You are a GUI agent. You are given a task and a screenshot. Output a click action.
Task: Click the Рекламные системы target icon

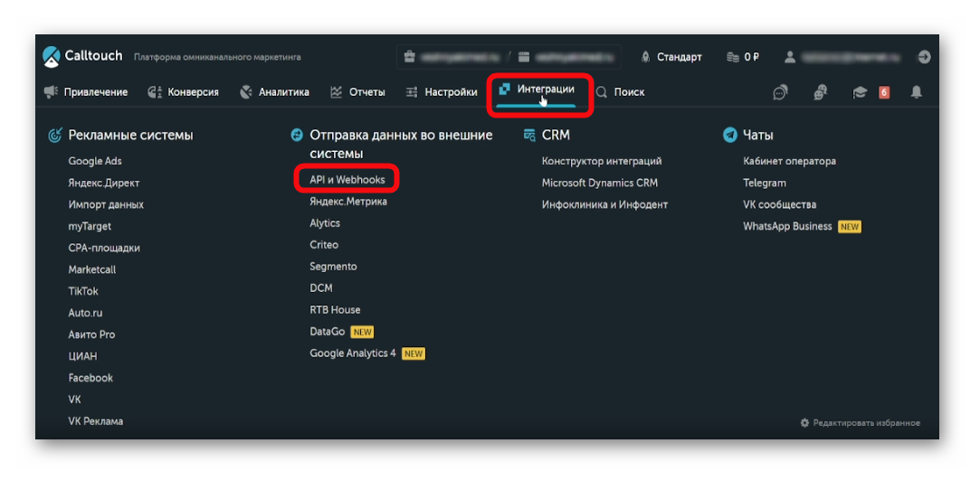pyautogui.click(x=55, y=135)
